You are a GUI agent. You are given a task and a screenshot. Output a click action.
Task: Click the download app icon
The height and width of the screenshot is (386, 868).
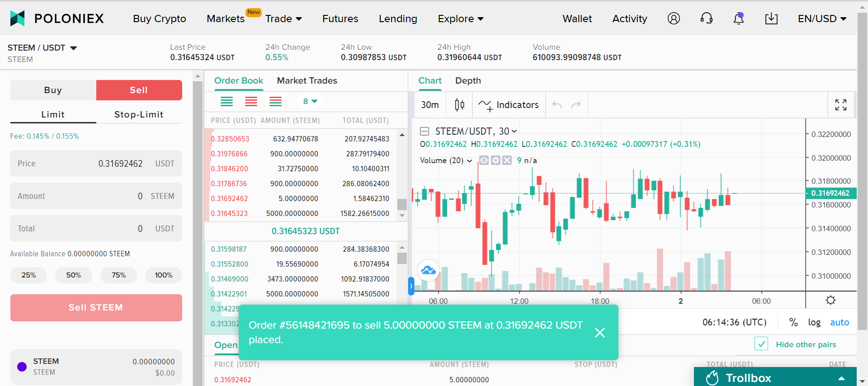coord(771,19)
